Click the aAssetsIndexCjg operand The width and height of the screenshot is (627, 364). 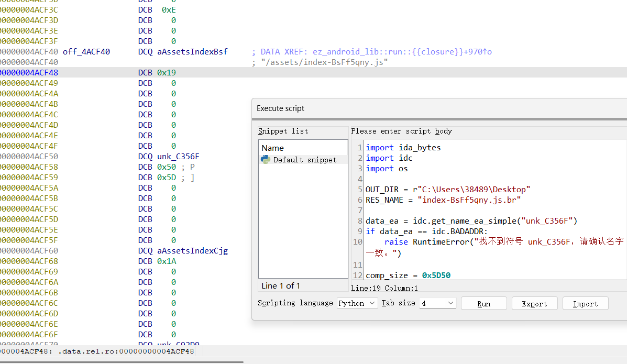(192, 251)
